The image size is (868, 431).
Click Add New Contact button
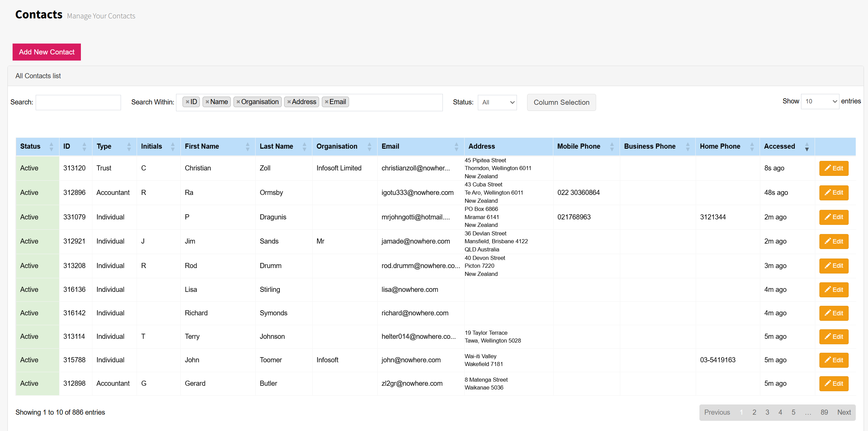point(47,52)
